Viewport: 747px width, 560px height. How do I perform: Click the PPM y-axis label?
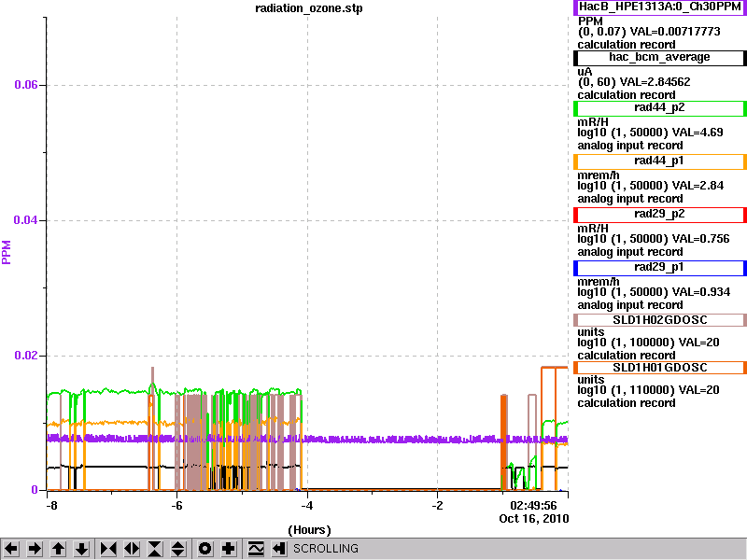7,252
